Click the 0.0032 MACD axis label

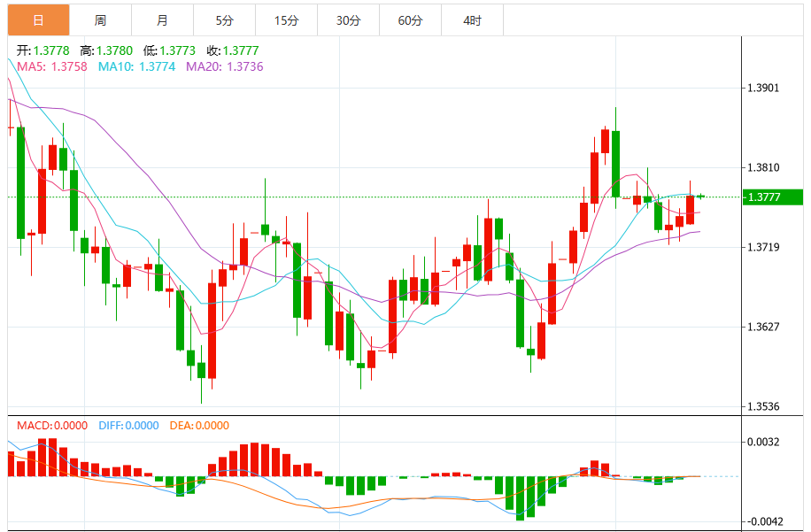pyautogui.click(x=763, y=442)
